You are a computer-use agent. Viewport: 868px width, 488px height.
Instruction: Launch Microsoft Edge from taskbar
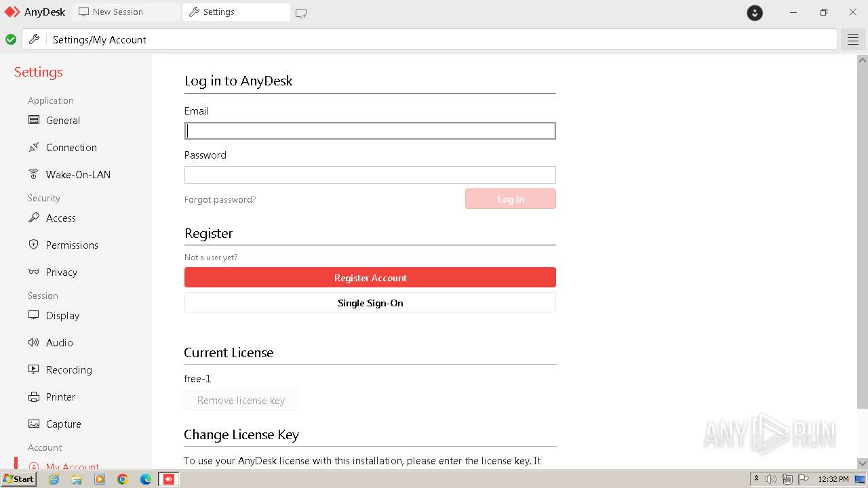point(146,479)
